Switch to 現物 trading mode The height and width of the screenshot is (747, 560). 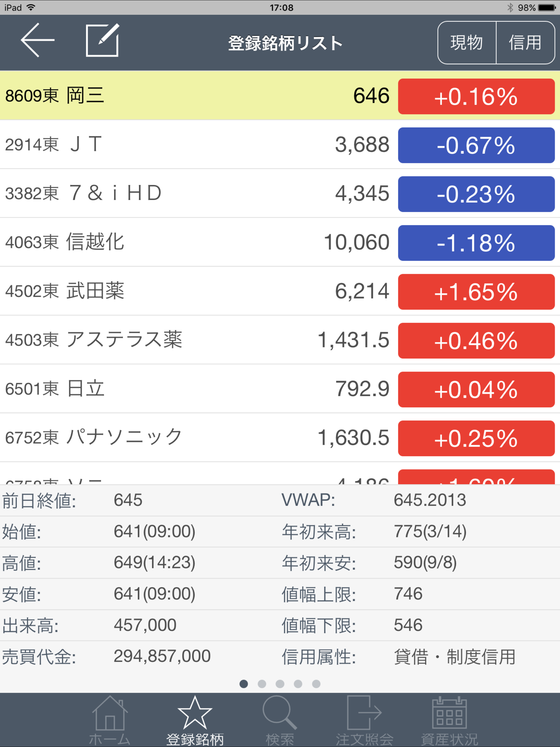coord(467,43)
